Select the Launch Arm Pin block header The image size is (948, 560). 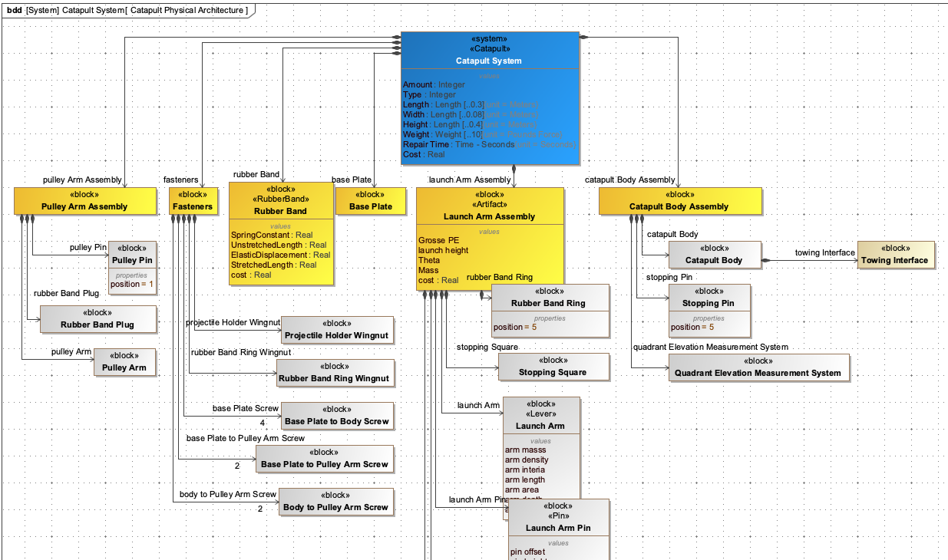pyautogui.click(x=558, y=528)
